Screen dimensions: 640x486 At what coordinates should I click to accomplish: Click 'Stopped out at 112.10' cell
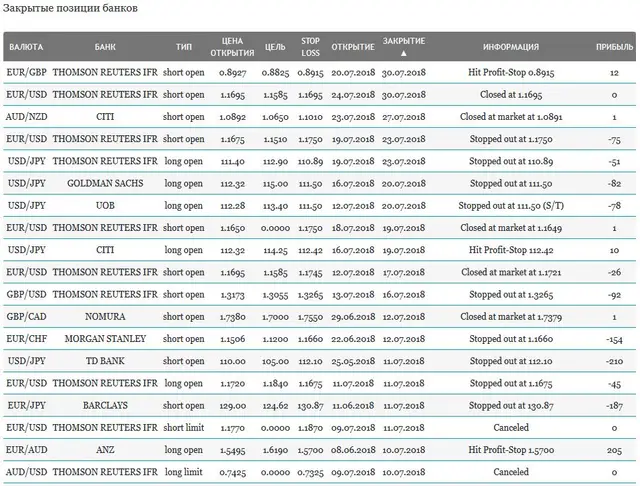coord(511,361)
